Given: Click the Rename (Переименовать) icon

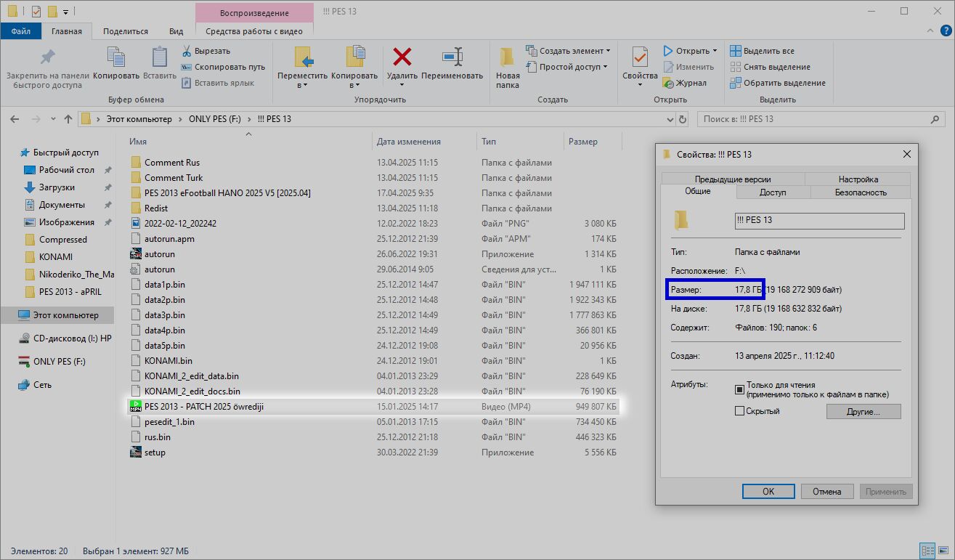Looking at the screenshot, I should (x=452, y=57).
